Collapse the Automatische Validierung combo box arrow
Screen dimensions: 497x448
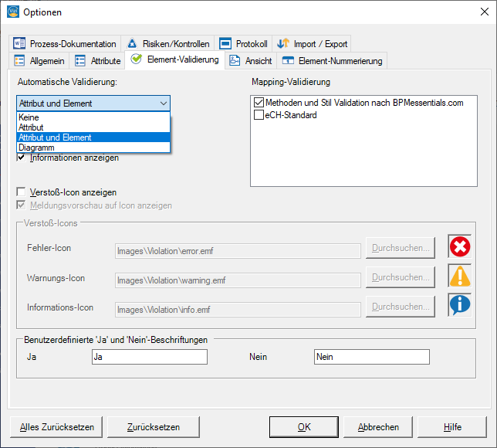pyautogui.click(x=164, y=104)
